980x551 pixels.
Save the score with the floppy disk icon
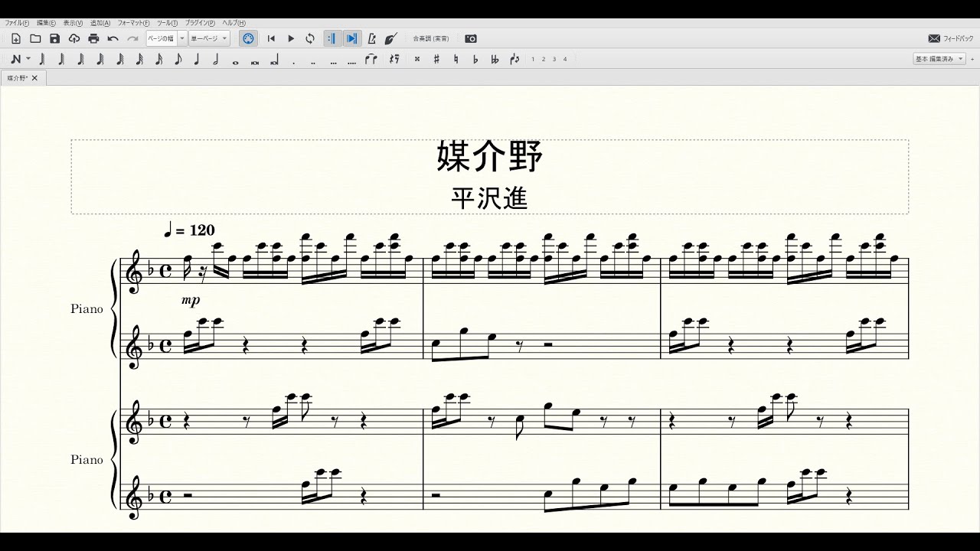click(54, 38)
